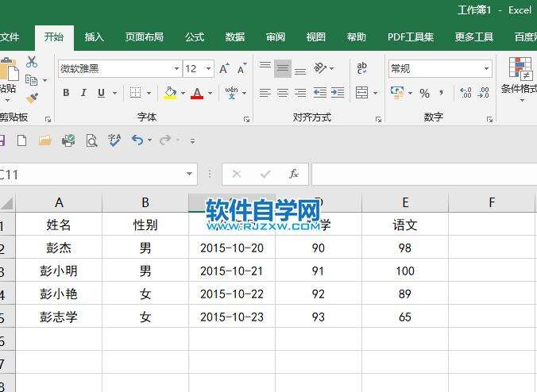This screenshot has width=537, height=392.
Task: Open number group dialog launcher (数字)
Action: click(490, 119)
